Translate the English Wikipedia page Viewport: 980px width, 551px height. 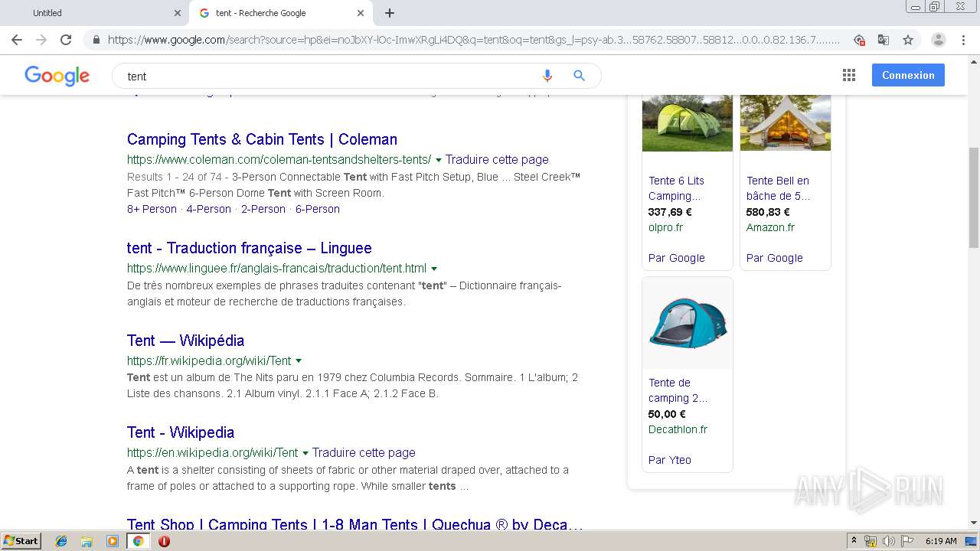coord(364,453)
